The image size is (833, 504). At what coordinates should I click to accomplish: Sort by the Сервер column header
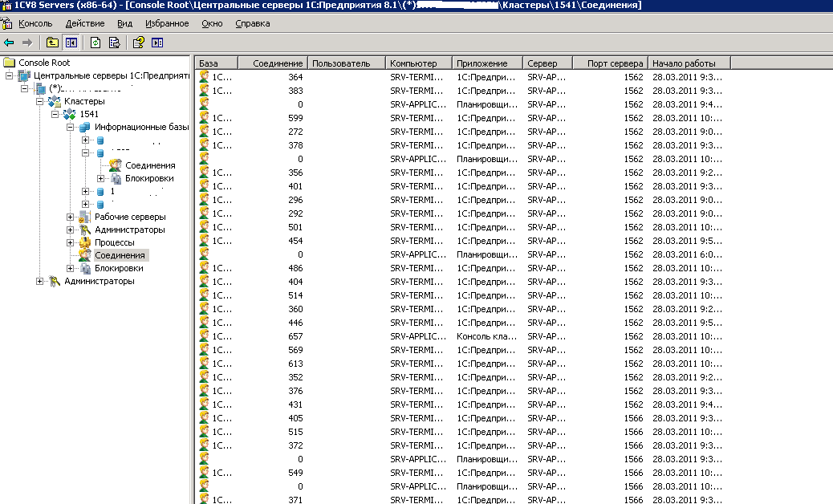548,63
